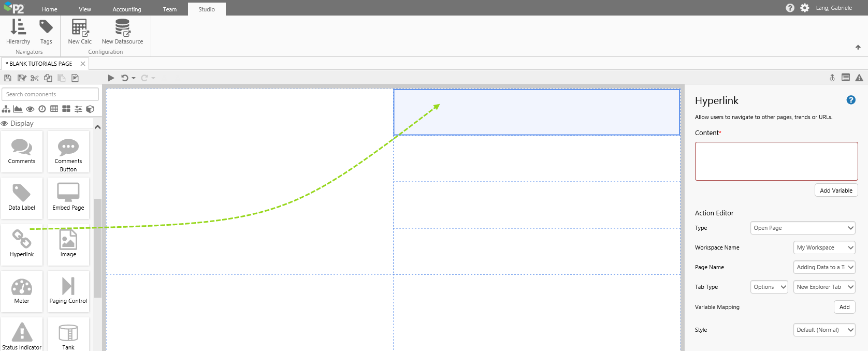Image resolution: width=868 pixels, height=351 pixels.
Task: Switch to the Team ribbon tab
Action: 170,9
